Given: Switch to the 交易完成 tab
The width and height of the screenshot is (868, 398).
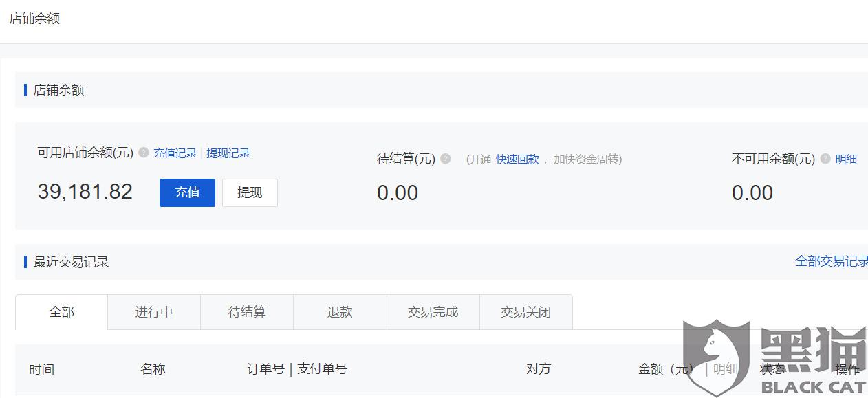Looking at the screenshot, I should pos(433,312).
